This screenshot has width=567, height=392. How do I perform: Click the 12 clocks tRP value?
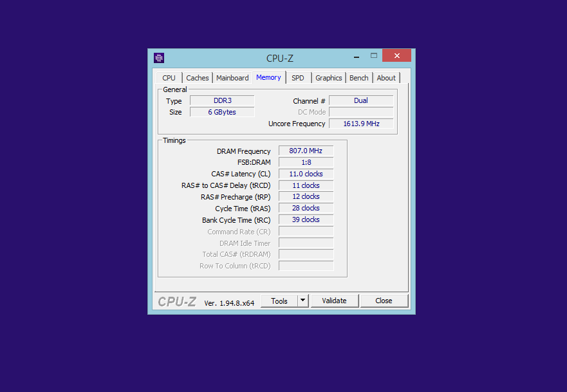click(306, 197)
